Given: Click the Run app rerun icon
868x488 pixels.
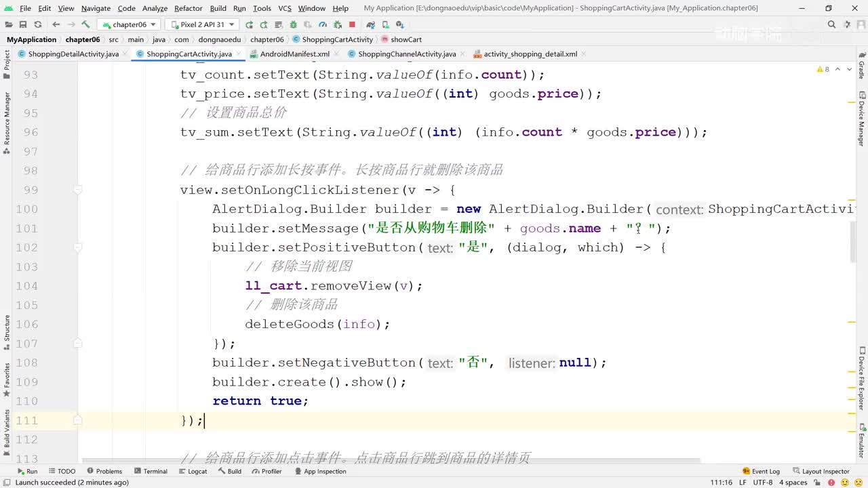Looking at the screenshot, I should (250, 24).
